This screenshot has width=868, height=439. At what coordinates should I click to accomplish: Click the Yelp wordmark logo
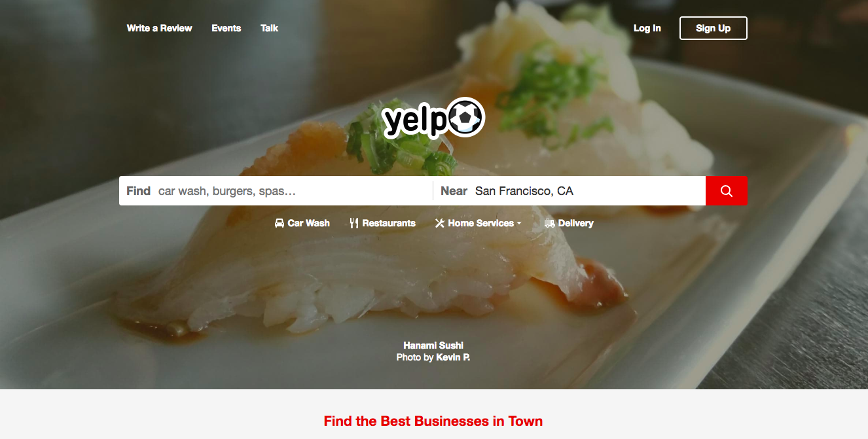(x=415, y=120)
